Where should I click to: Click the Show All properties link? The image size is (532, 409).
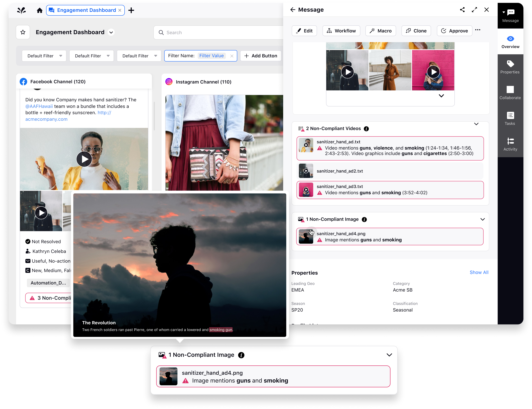479,272
